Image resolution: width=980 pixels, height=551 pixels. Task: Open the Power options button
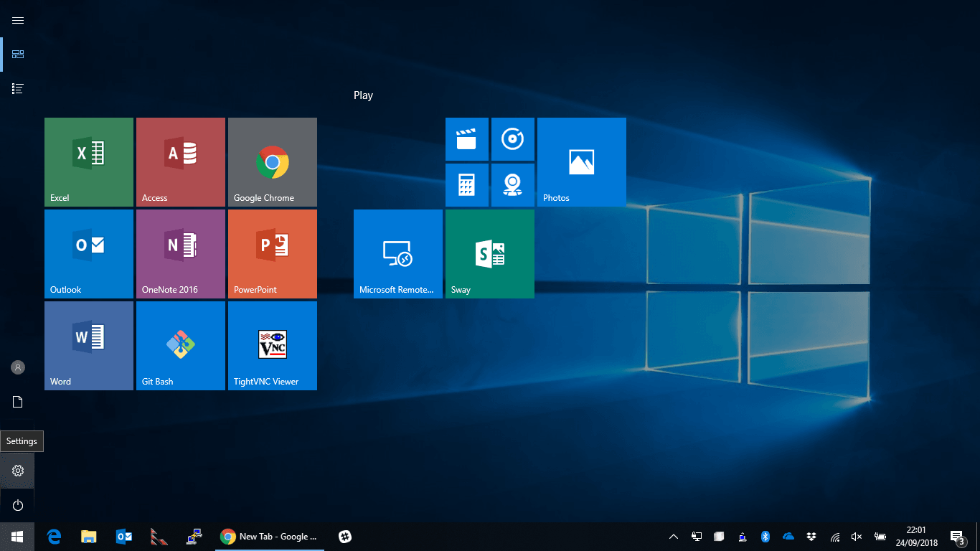[18, 505]
